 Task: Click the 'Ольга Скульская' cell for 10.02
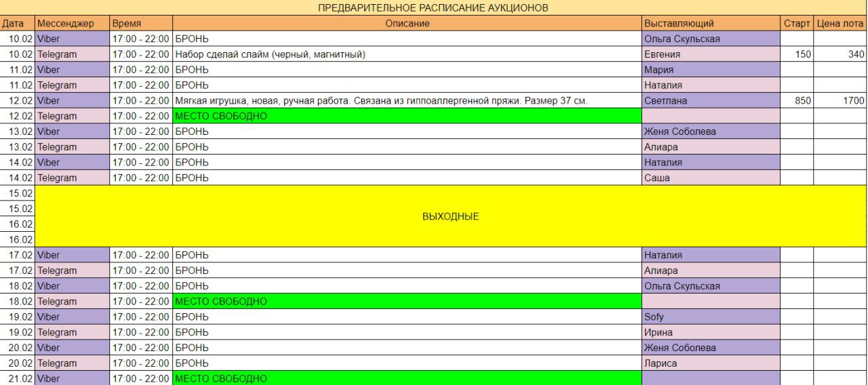pyautogui.click(x=711, y=39)
